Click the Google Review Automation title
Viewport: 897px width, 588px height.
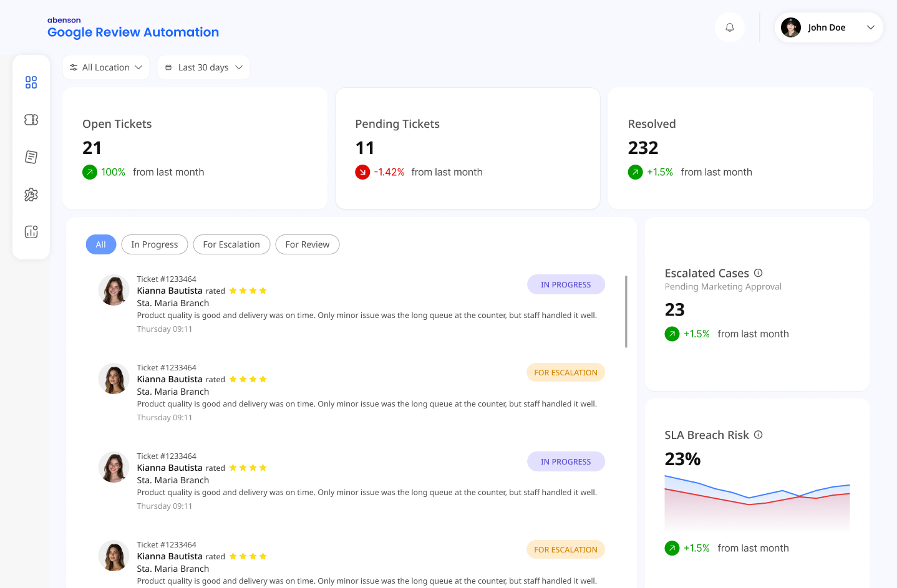coord(133,32)
